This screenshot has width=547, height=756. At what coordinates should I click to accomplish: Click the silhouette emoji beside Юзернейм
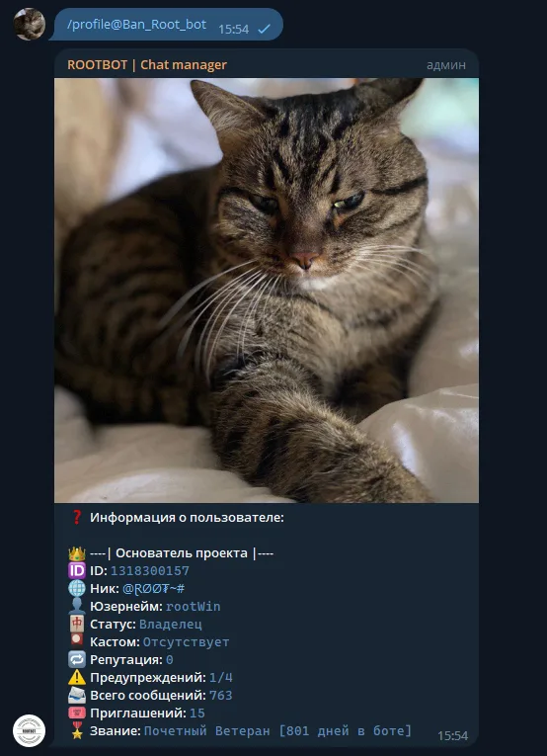[x=77, y=607]
